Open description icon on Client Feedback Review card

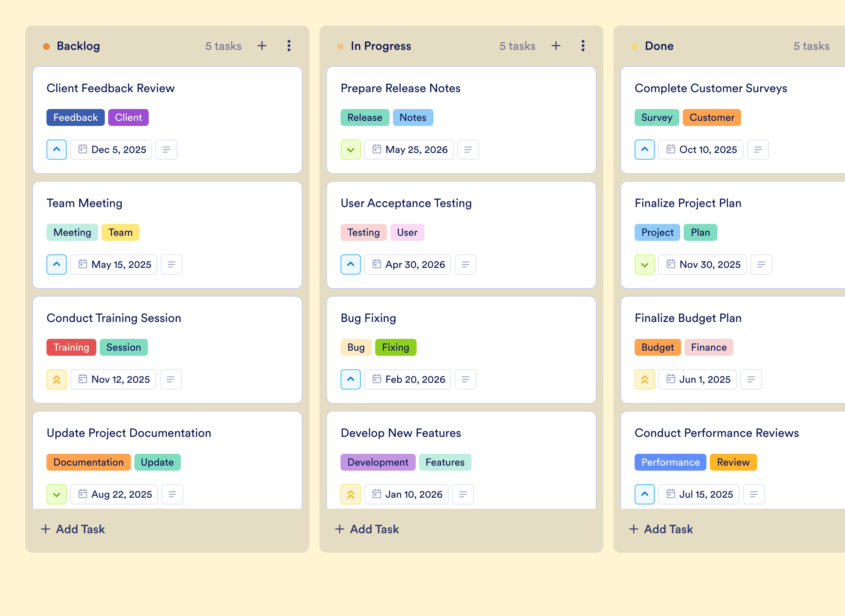[x=166, y=150]
